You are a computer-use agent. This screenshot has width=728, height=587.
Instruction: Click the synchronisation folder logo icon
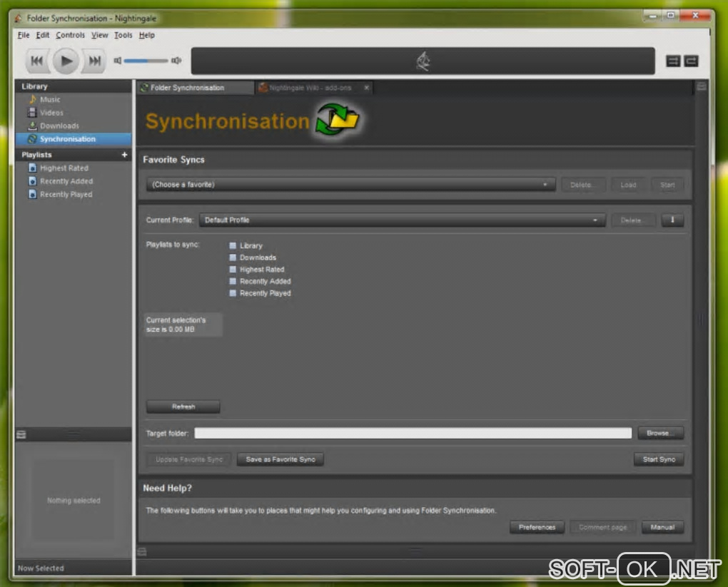[x=337, y=120]
